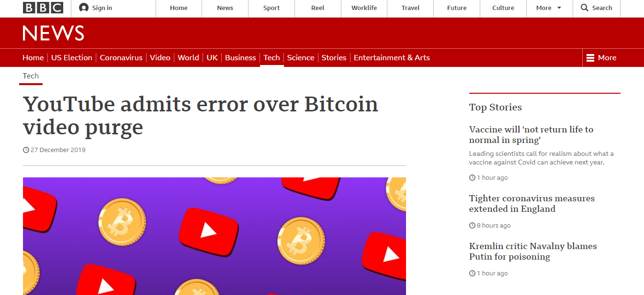Expand the top bar More dropdown arrow
The image size is (644, 295).
[559, 8]
